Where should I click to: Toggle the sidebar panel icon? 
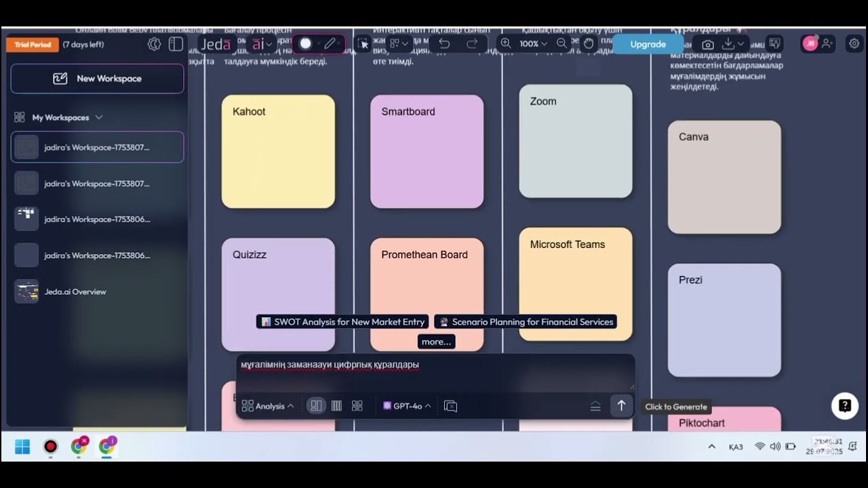pos(176,44)
